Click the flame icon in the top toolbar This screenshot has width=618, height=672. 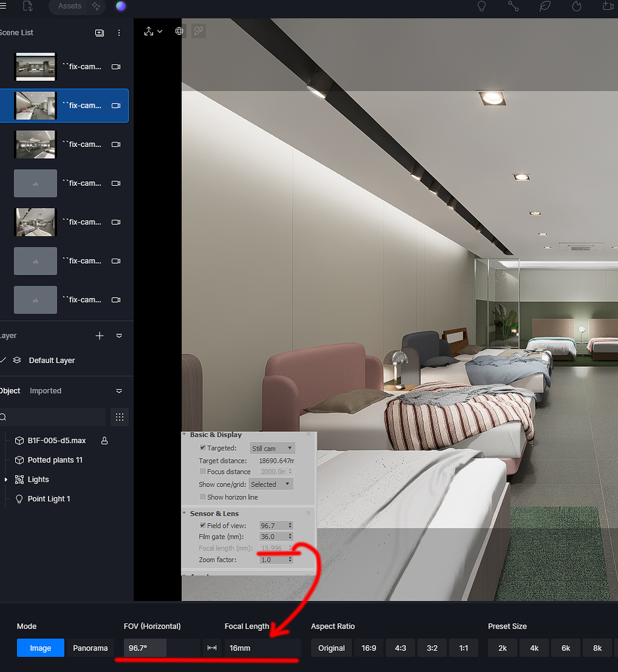pos(576,7)
